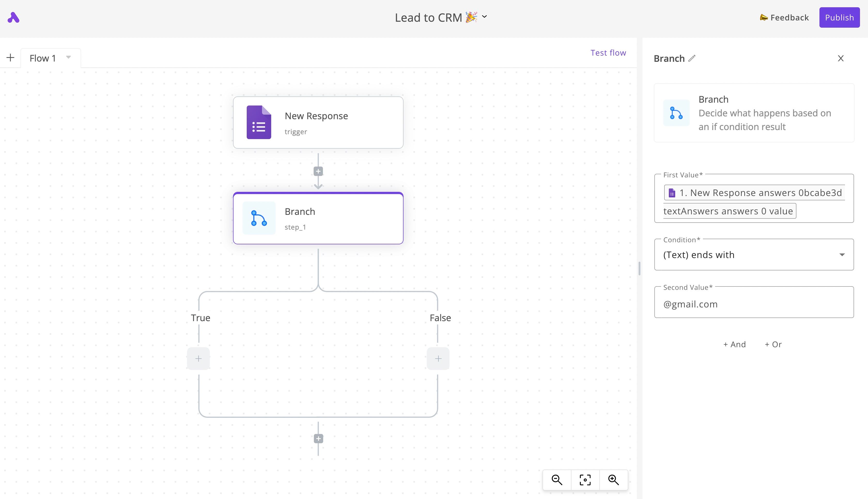Fit the flow to view
This screenshot has height=499, width=868.
pos(585,480)
